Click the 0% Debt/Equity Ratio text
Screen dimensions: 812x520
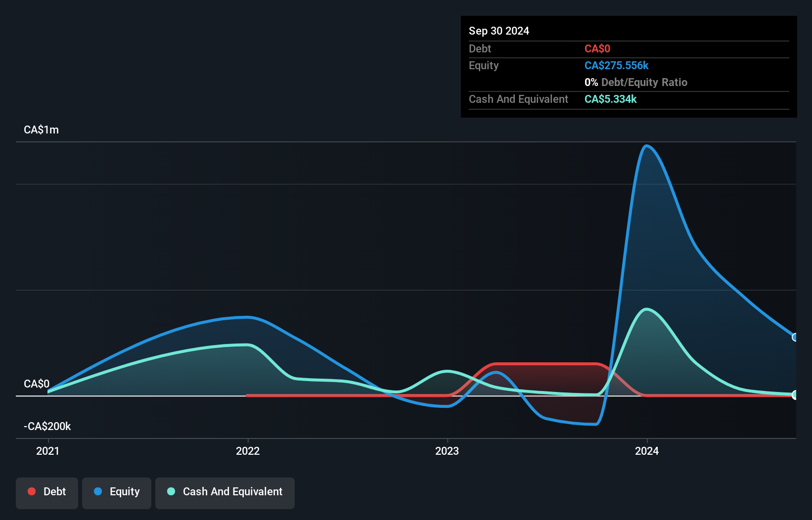[636, 82]
